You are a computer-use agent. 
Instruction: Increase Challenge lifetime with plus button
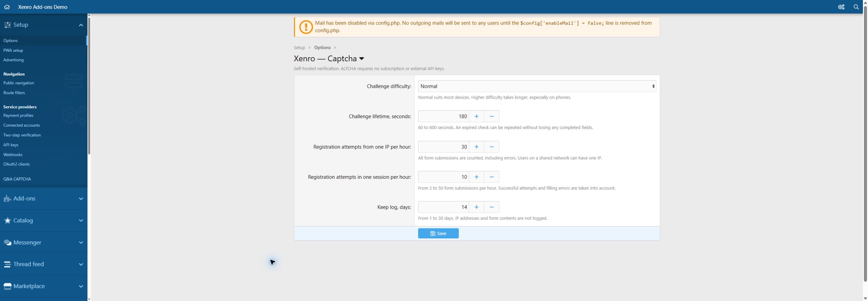pos(476,116)
